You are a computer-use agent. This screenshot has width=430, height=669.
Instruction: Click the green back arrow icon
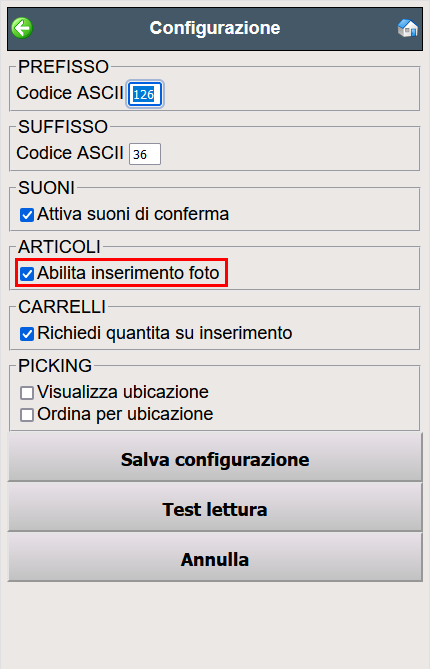pos(22,28)
